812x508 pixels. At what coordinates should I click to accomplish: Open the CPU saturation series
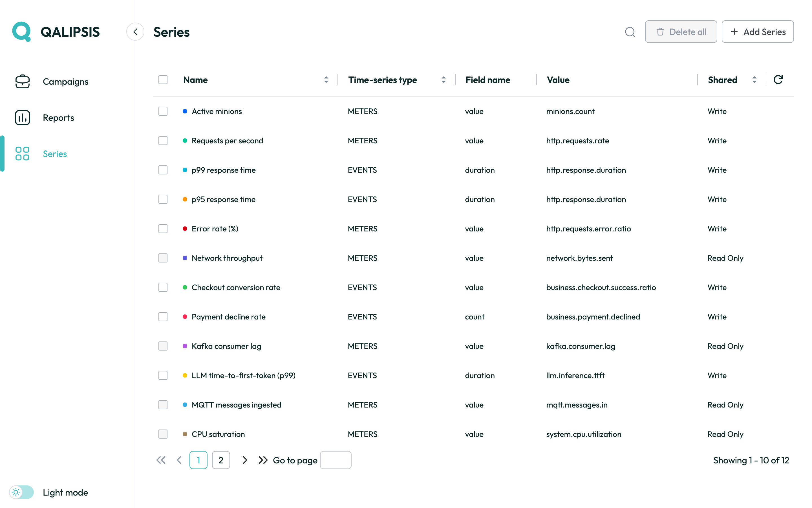[218, 434]
